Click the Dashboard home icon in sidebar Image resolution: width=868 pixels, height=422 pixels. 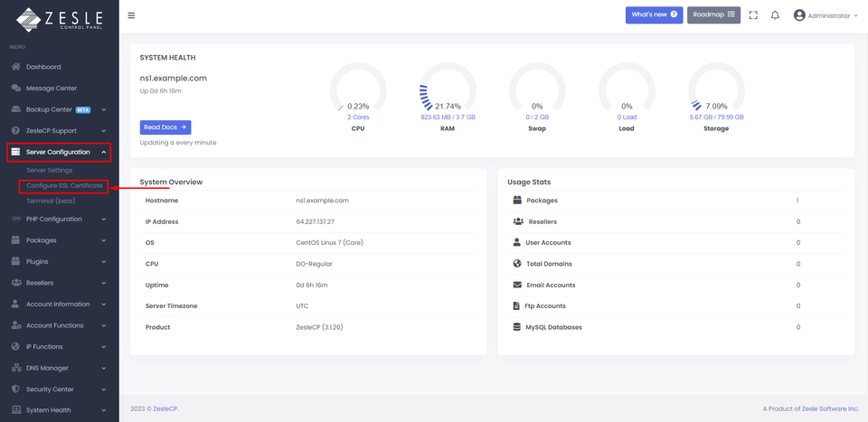16,67
